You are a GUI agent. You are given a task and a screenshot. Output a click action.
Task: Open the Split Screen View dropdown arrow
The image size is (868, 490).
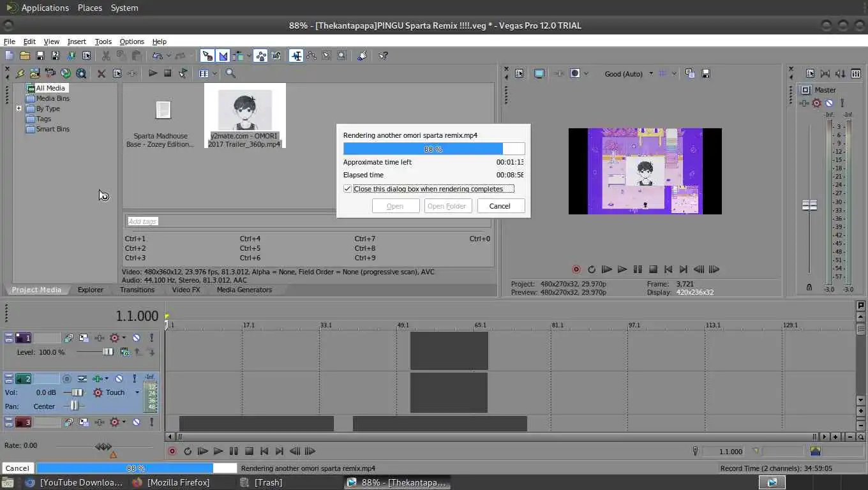(586, 73)
